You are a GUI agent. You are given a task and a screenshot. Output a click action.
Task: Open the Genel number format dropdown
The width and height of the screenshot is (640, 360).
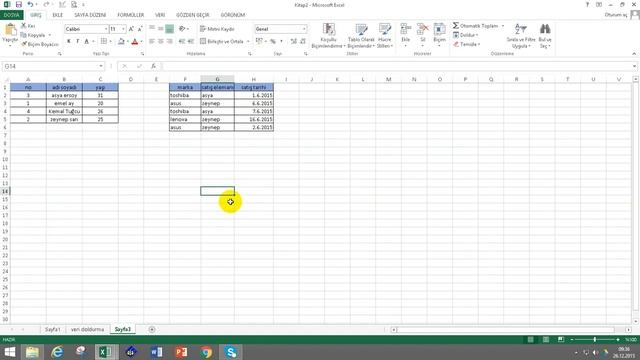coord(304,29)
